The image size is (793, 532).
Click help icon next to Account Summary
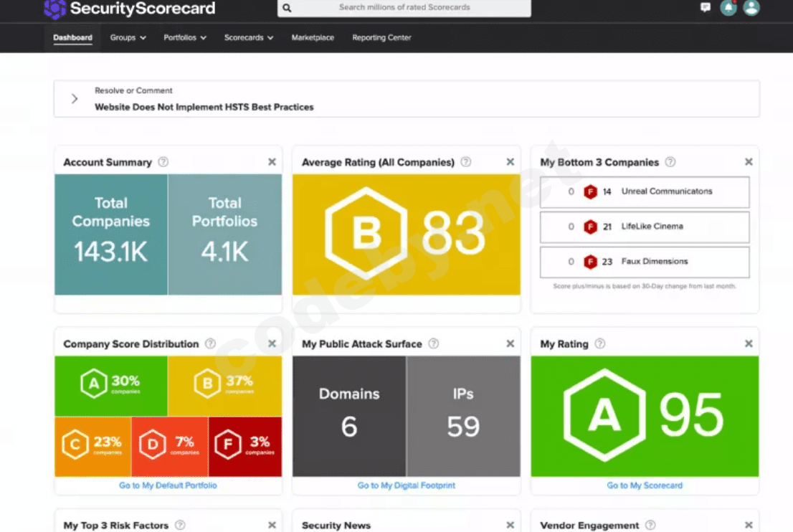tap(163, 162)
